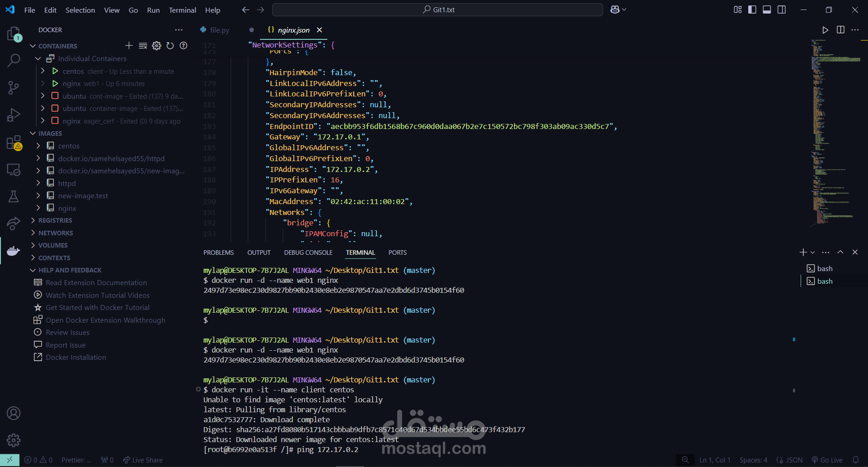Click Go Live in status bar
The image size is (868, 467).
[827, 460]
